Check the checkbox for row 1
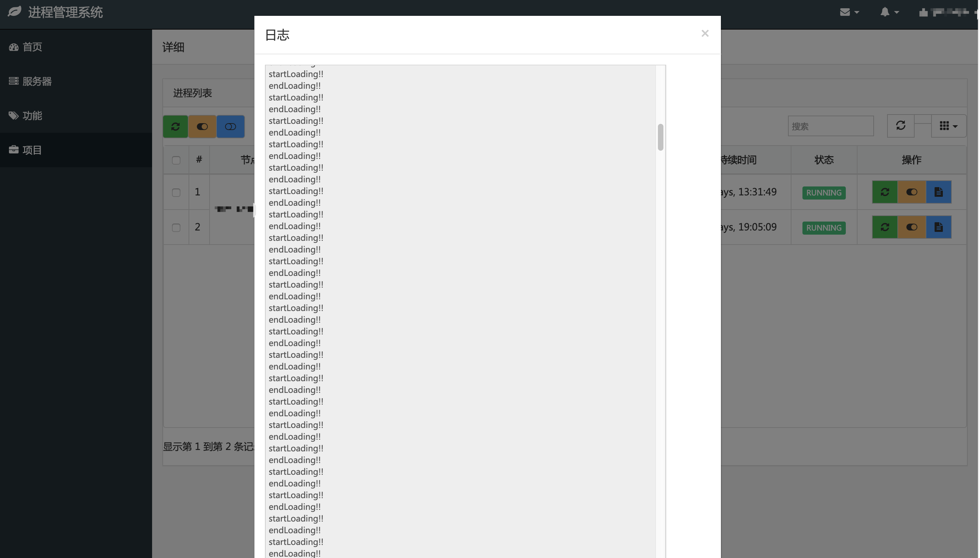Viewport: 980px width, 558px height. point(176,192)
